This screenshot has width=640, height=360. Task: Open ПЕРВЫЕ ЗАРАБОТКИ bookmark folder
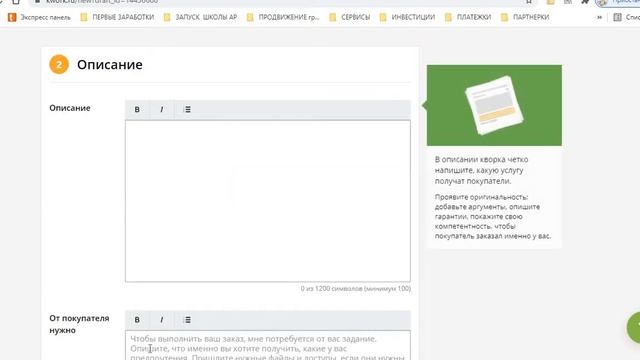coord(118,17)
